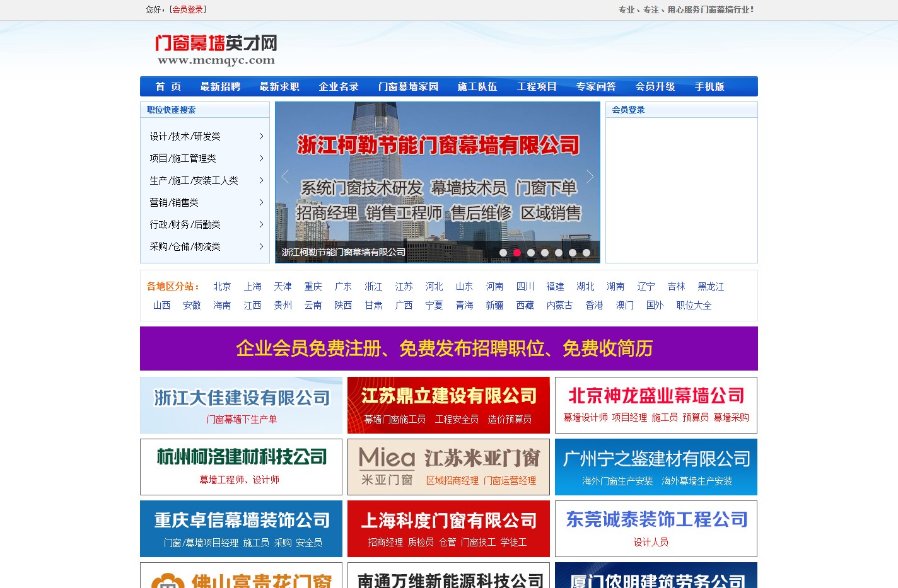Open the 上海科度门窗有限公司 ad
Viewport: 898px width, 588px height.
(x=448, y=529)
